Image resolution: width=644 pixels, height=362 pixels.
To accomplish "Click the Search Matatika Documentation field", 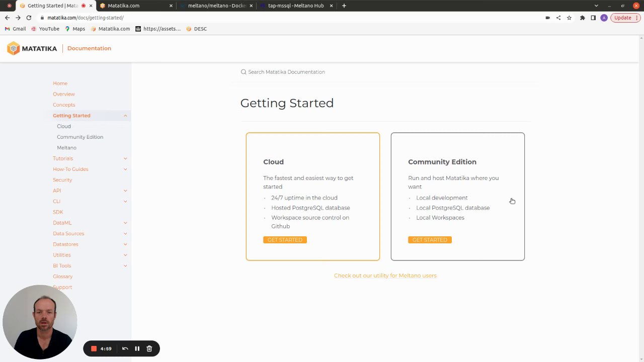I will (x=385, y=72).
